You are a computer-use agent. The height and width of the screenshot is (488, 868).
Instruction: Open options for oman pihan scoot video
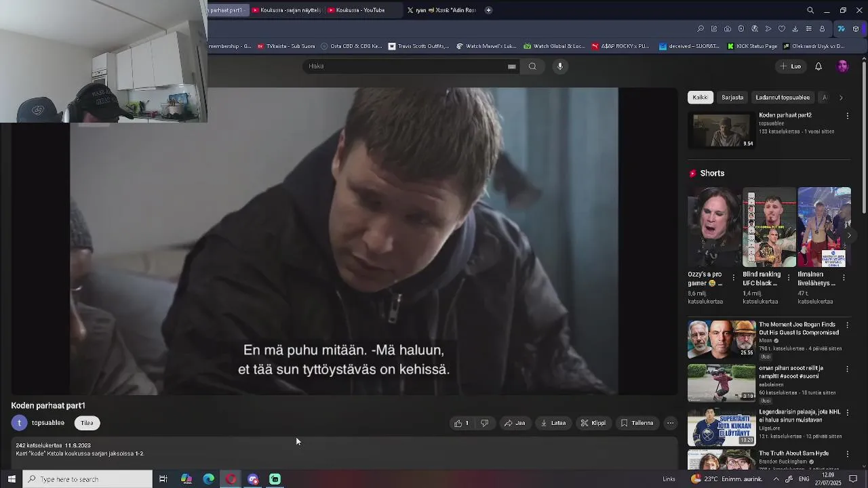tap(847, 369)
